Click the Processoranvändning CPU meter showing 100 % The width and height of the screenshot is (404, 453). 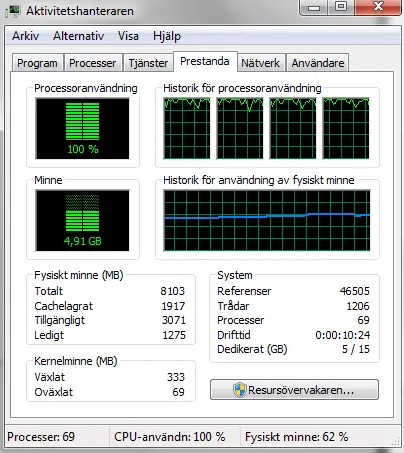(82, 129)
